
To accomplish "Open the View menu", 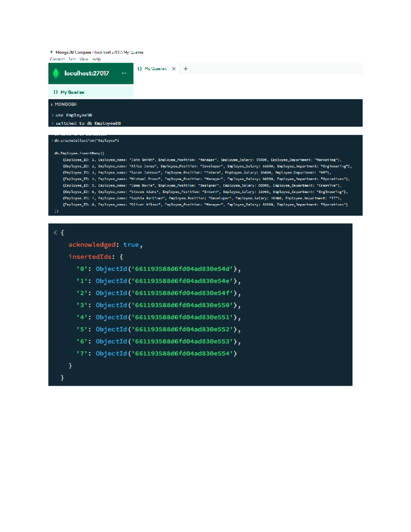I will (x=84, y=59).
